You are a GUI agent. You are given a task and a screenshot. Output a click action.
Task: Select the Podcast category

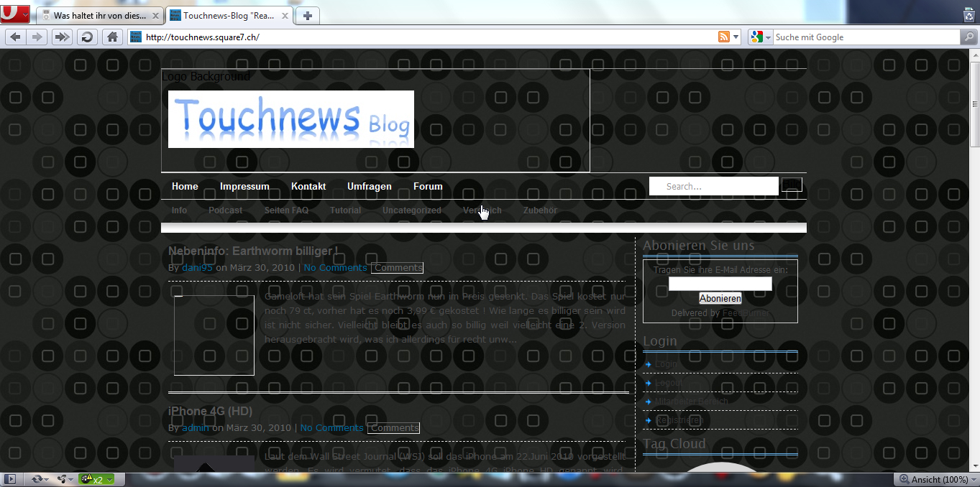click(x=226, y=210)
